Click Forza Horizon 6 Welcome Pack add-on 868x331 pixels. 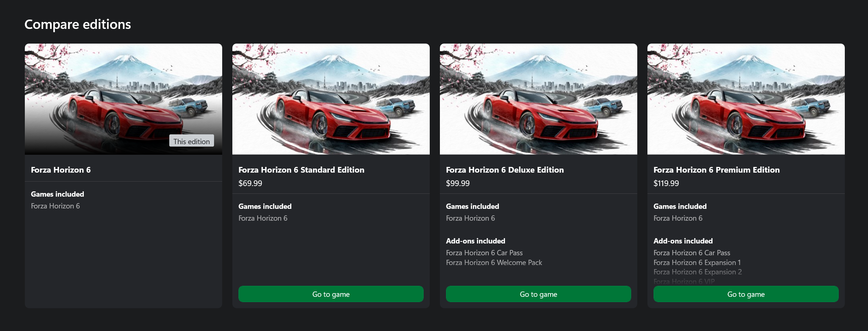pyautogui.click(x=494, y=263)
